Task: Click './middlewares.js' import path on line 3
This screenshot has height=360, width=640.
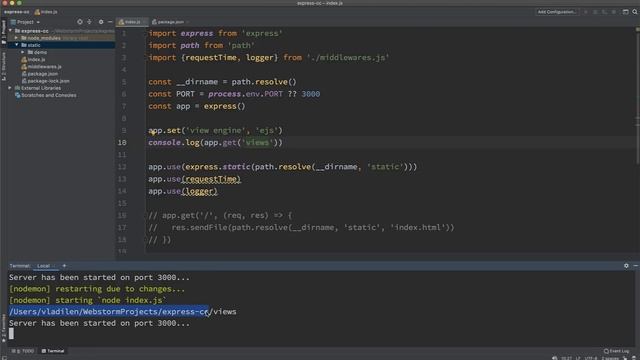Action: click(x=348, y=58)
